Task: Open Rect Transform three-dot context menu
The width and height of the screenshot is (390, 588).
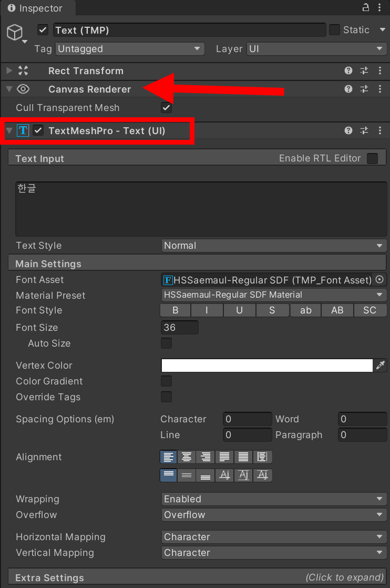Action: tap(380, 70)
